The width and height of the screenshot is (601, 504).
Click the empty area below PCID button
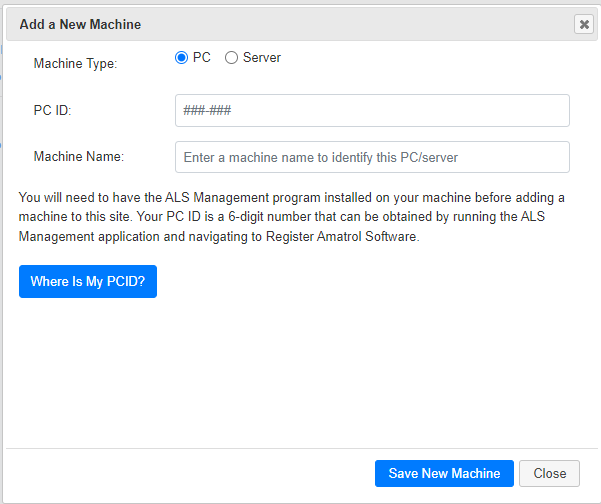302,372
